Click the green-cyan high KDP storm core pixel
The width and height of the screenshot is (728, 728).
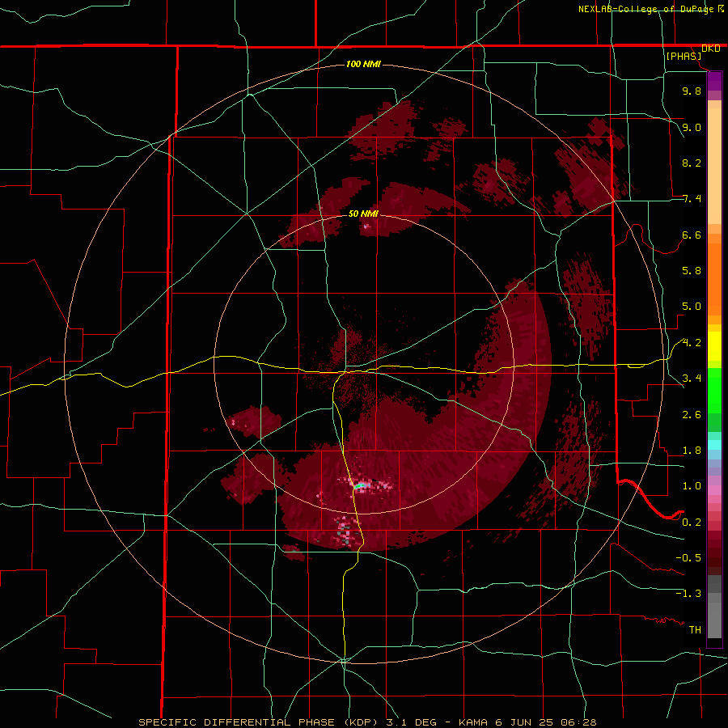pos(359,486)
